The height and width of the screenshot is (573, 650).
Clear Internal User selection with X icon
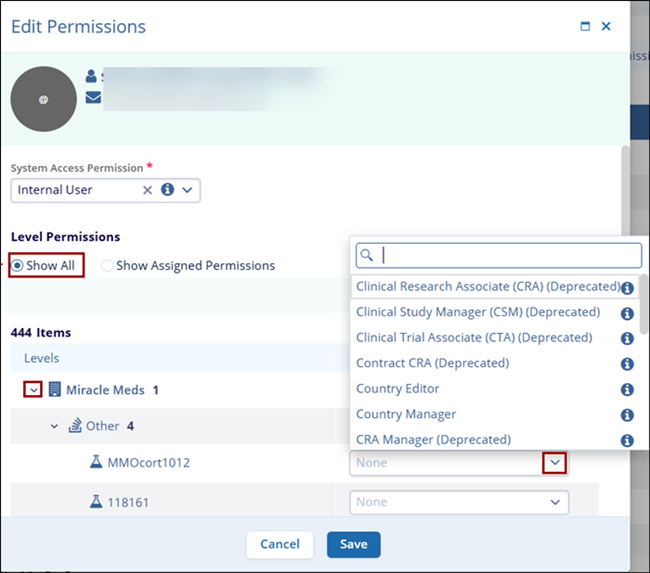[x=147, y=189]
